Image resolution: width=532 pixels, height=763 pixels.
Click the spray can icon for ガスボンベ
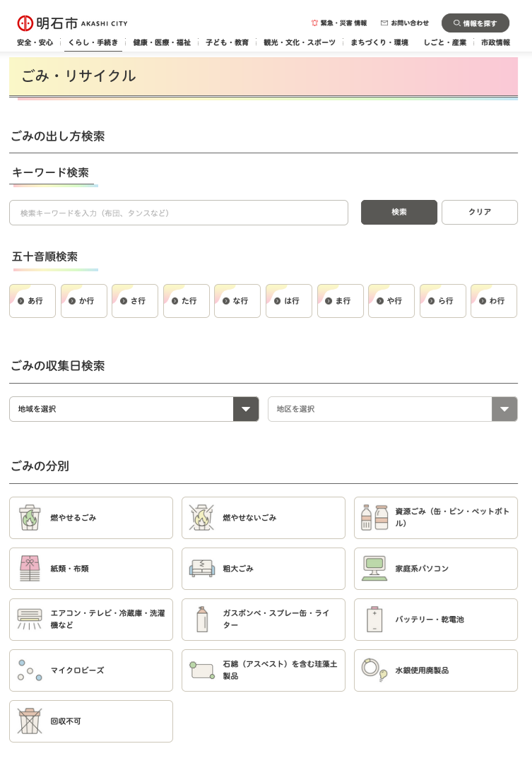click(x=202, y=620)
